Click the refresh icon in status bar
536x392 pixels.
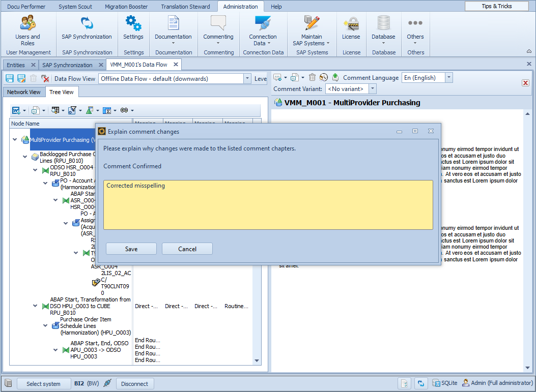pyautogui.click(x=420, y=384)
